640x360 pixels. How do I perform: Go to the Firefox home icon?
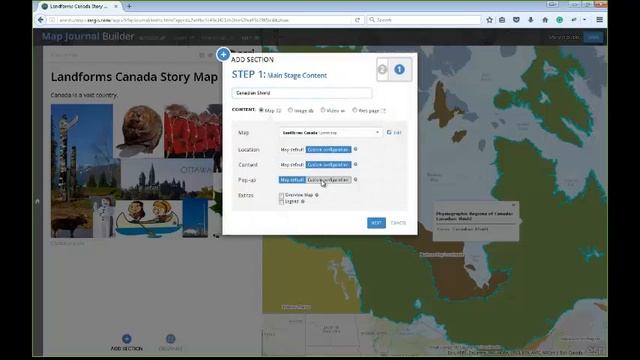pos(545,20)
